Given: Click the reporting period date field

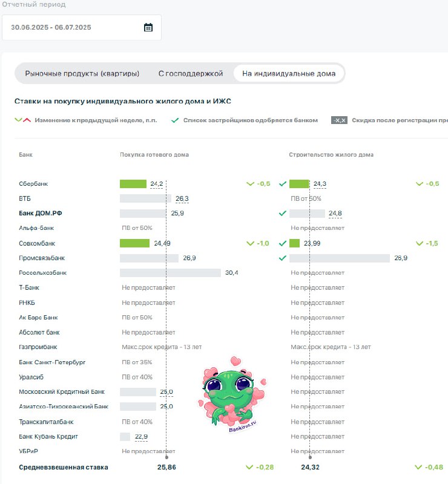Looking at the screenshot, I should click(x=82, y=27).
